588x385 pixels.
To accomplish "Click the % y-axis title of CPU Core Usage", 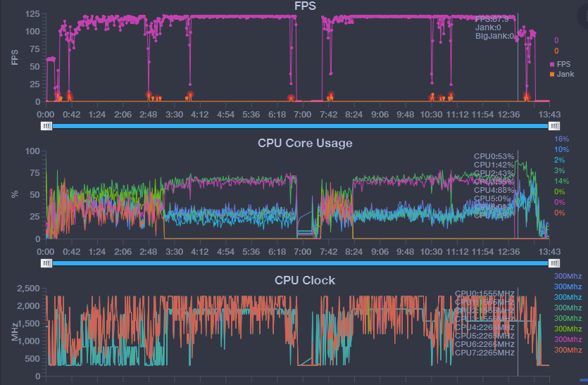I will click(x=15, y=194).
